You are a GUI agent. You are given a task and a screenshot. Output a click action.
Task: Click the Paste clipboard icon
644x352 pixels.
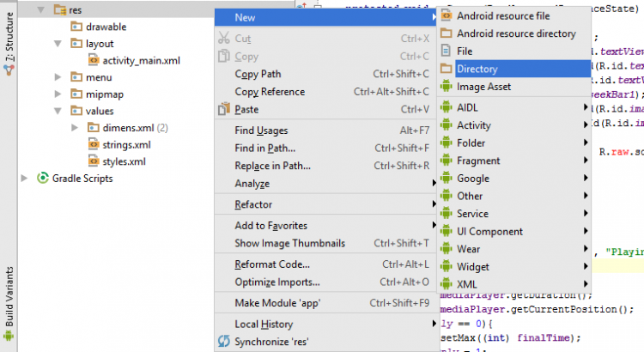[224, 110]
